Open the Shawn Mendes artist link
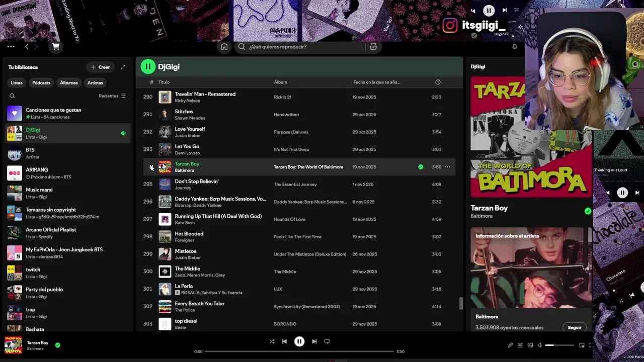 190,118
